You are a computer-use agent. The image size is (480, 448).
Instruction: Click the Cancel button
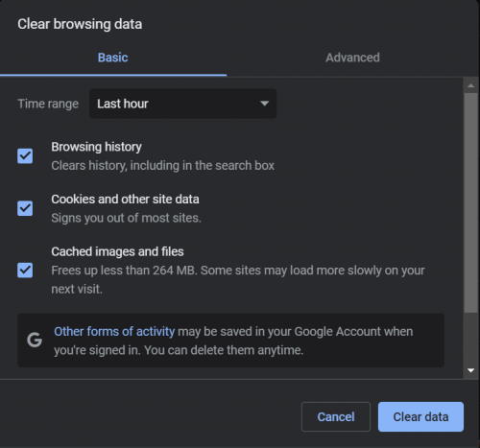(336, 417)
